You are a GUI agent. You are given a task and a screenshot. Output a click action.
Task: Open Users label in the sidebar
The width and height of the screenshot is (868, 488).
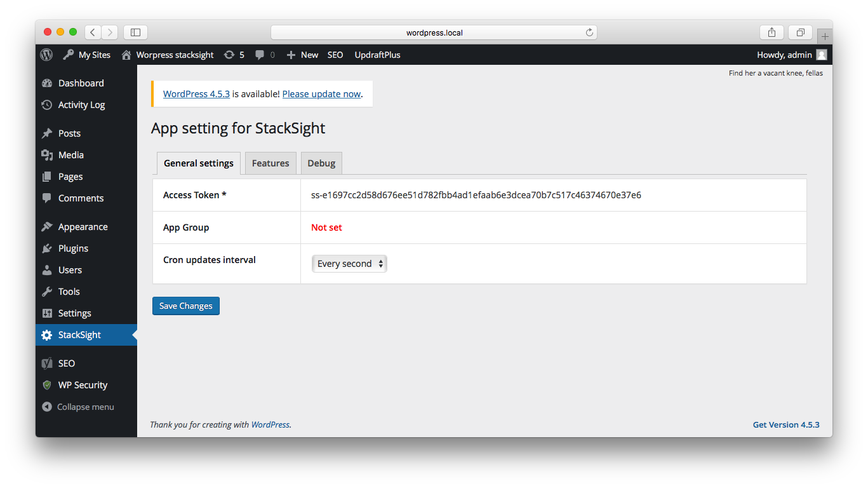(x=70, y=270)
